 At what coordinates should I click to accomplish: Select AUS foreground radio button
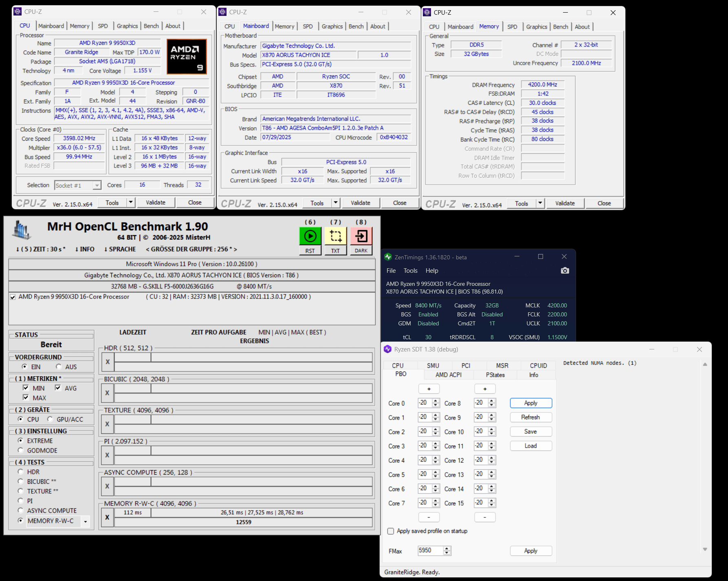click(x=59, y=367)
